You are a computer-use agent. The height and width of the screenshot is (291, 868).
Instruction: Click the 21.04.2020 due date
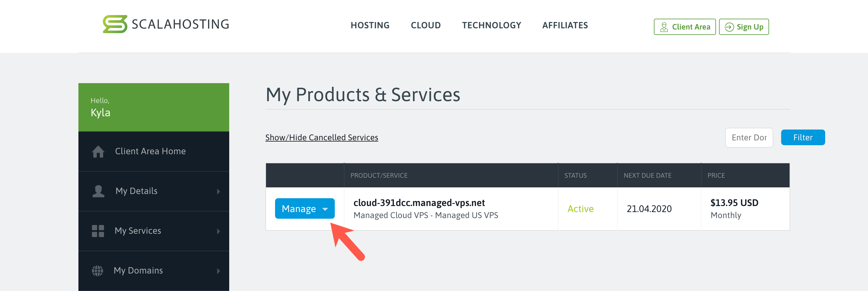pos(649,209)
